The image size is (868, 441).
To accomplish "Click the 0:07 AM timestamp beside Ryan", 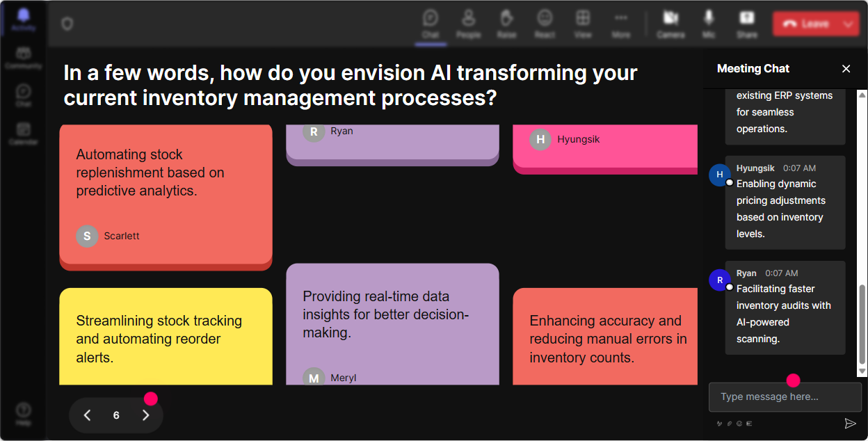I will pyautogui.click(x=782, y=273).
